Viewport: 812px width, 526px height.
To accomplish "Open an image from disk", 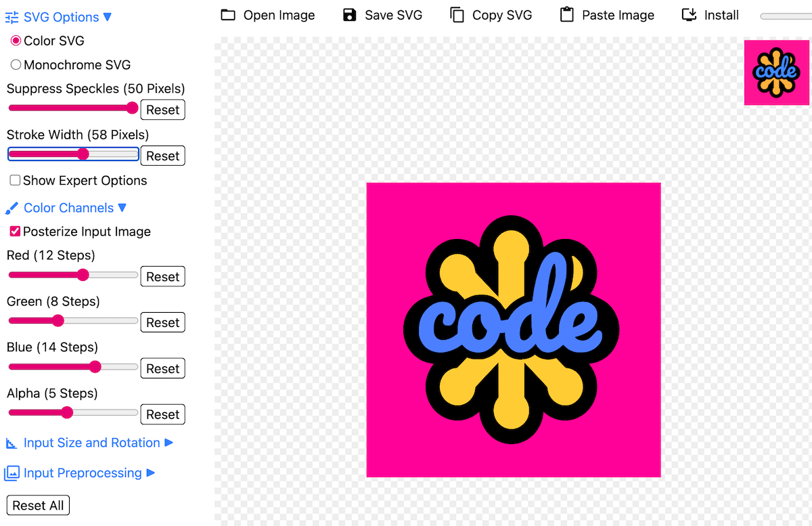I will (267, 14).
